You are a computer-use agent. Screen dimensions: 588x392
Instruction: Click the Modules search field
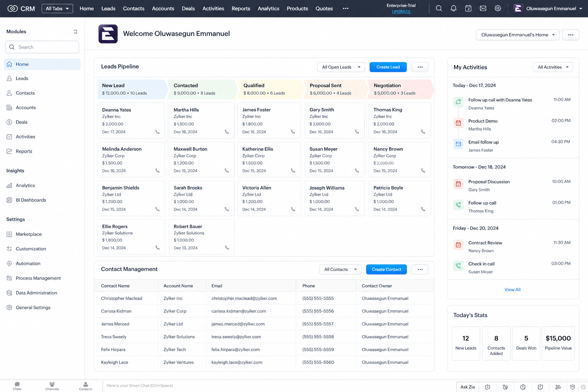tap(42, 47)
